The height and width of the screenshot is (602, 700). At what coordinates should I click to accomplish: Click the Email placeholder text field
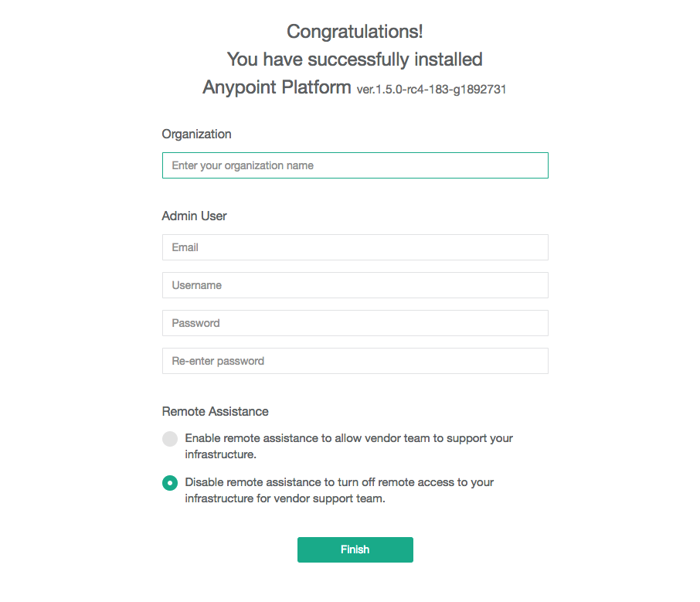[355, 247]
